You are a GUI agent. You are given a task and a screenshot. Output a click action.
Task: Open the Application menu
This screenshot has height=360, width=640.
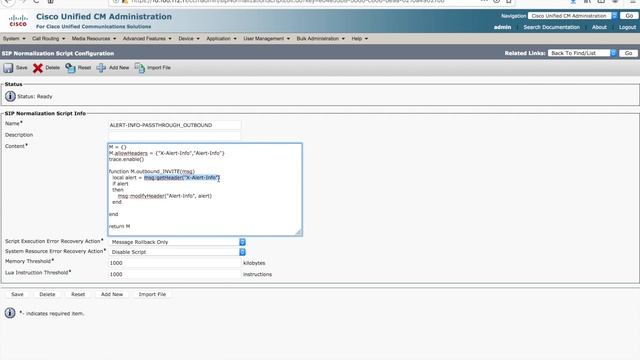(221, 38)
